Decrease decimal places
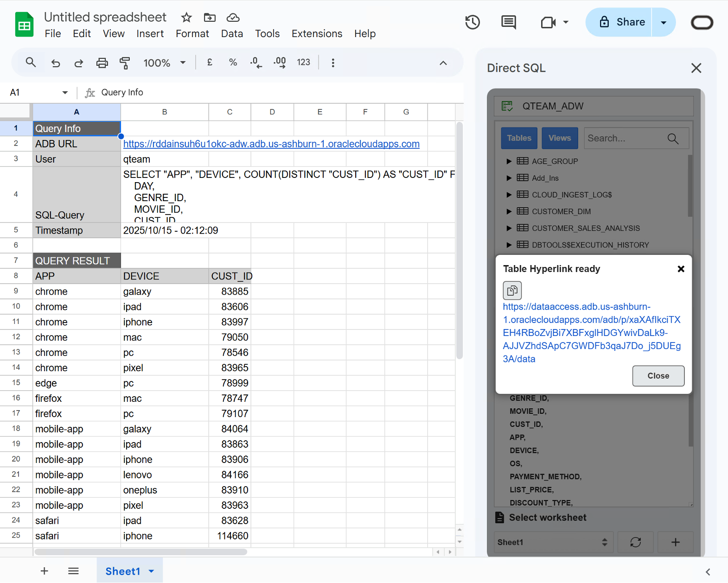The height and width of the screenshot is (583, 728). [256, 62]
